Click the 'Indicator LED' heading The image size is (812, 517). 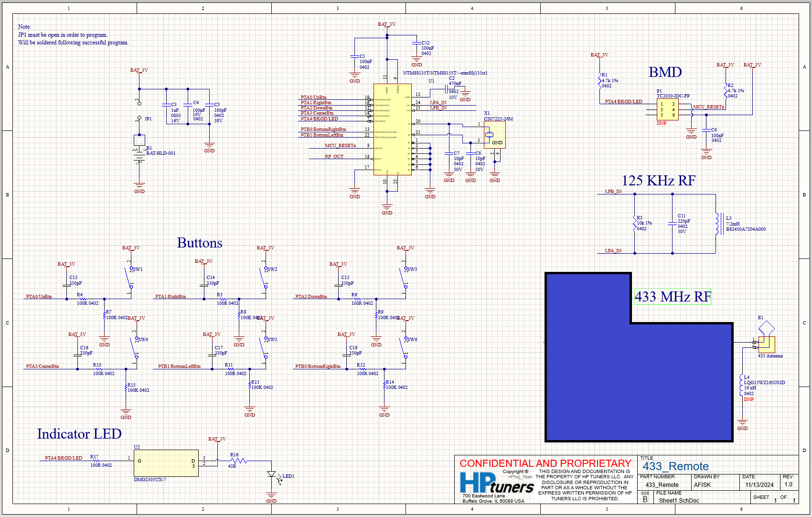[79, 434]
